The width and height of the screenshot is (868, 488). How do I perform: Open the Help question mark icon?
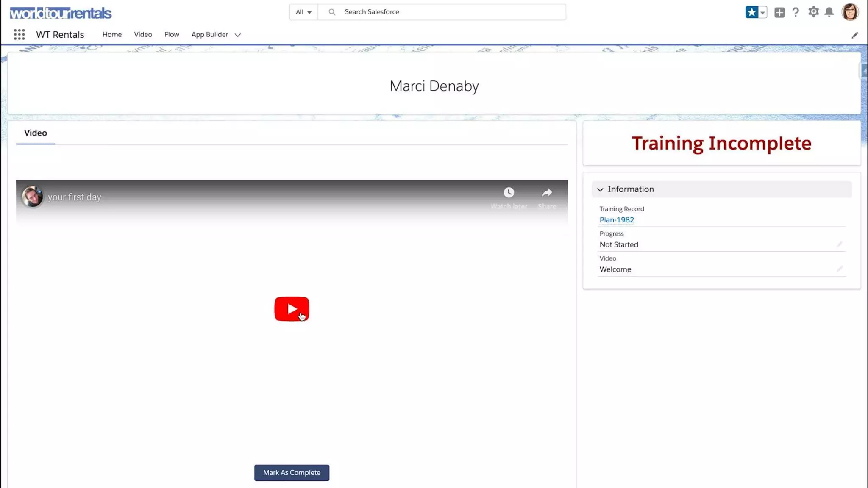click(x=796, y=12)
